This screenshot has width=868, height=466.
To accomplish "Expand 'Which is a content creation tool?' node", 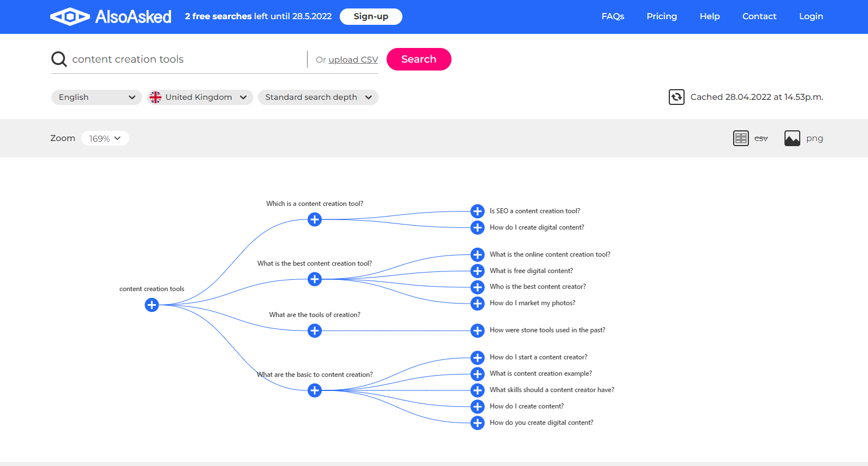I will [x=315, y=219].
